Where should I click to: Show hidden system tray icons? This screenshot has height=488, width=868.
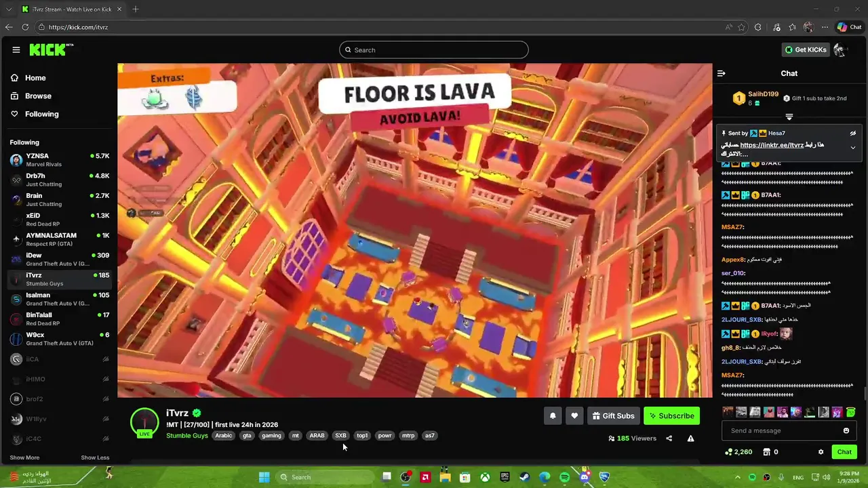[738, 477]
